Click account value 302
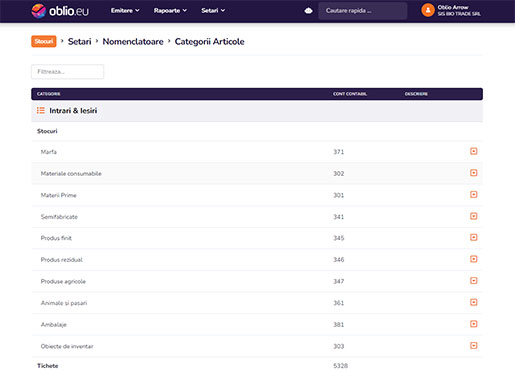The width and height of the screenshot is (515, 371). [338, 174]
